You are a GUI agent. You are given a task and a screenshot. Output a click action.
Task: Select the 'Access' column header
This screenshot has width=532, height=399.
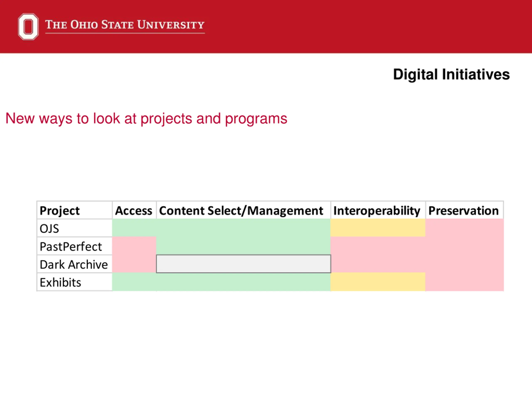pos(134,210)
